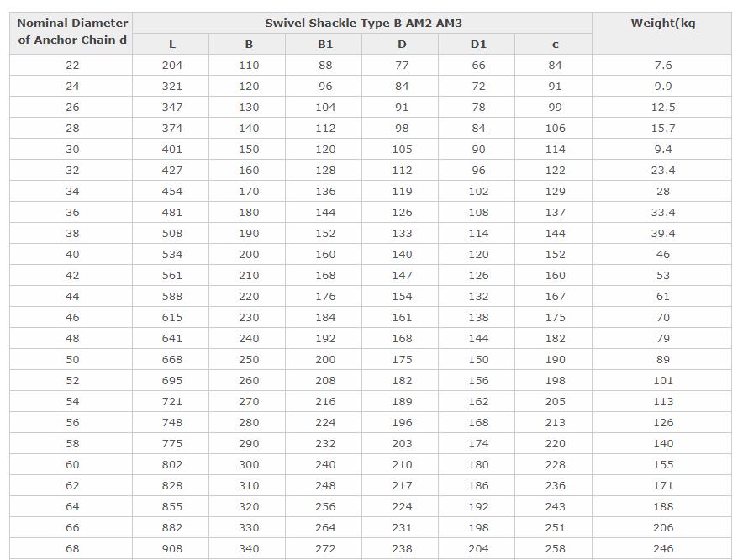The image size is (743, 560).
Task: Select the L value 802 cell
Action: coord(171,464)
